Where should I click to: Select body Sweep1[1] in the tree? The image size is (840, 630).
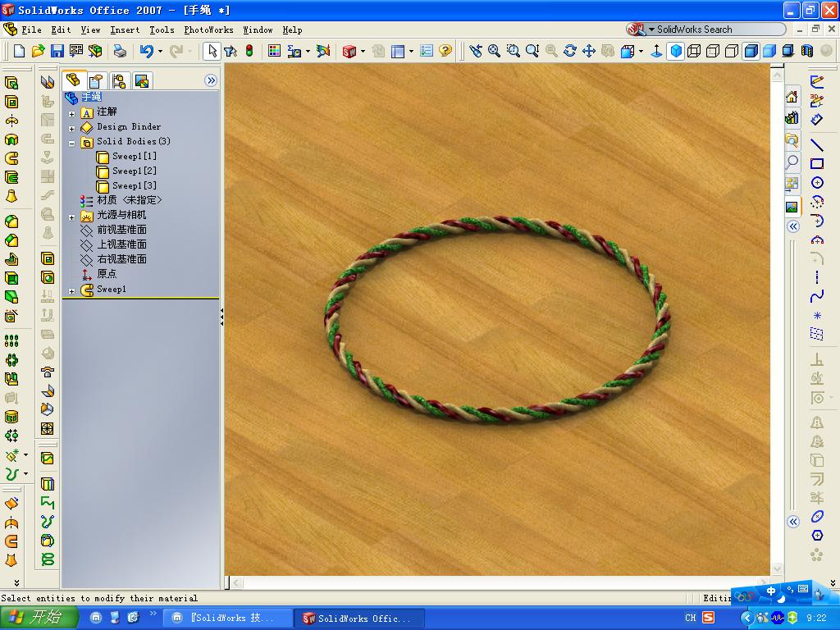(x=127, y=157)
